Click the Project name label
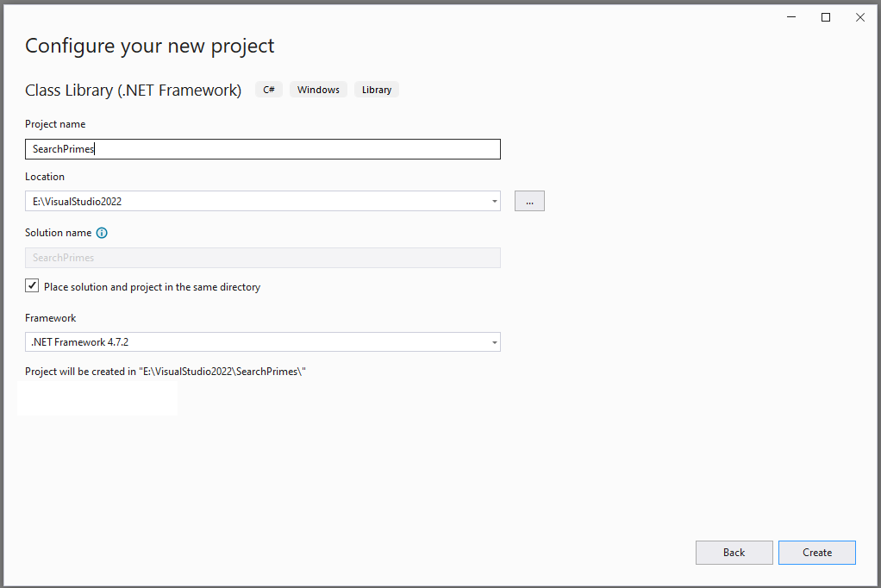The width and height of the screenshot is (881, 588). 55,124
